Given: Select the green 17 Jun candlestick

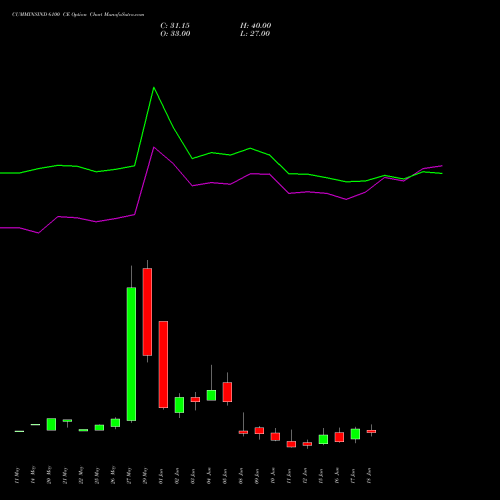Looking at the screenshot, I should pyautogui.click(x=355, y=434).
